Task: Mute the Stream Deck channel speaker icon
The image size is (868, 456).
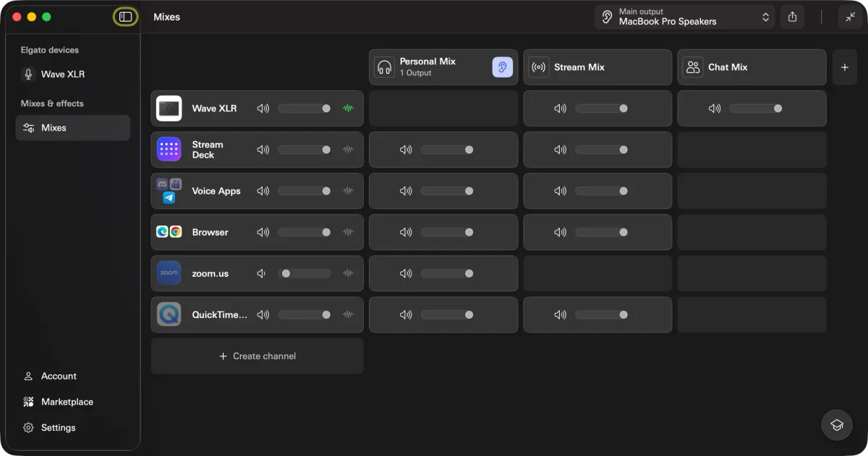Action: pos(263,150)
